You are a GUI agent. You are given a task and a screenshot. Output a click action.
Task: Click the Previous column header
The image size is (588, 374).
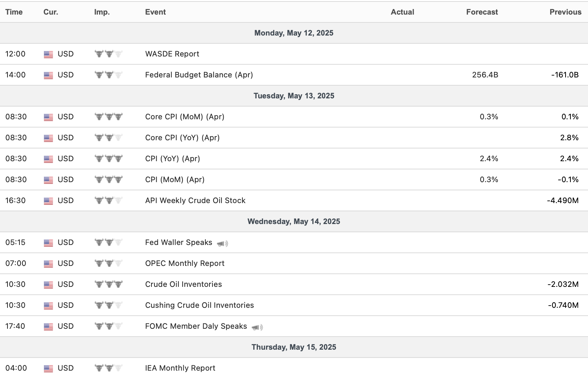(565, 12)
